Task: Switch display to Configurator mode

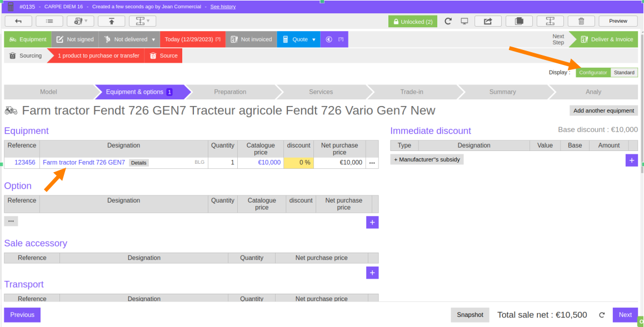Action: pyautogui.click(x=593, y=73)
